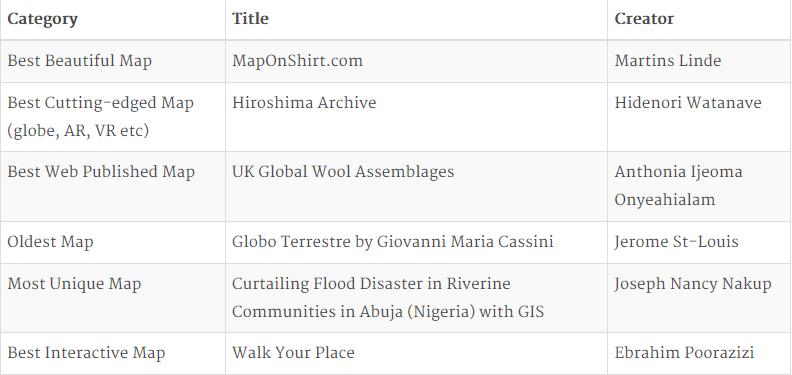Select creator Joseph Nancy Nakup
This screenshot has height=375, width=792.
(x=693, y=284)
